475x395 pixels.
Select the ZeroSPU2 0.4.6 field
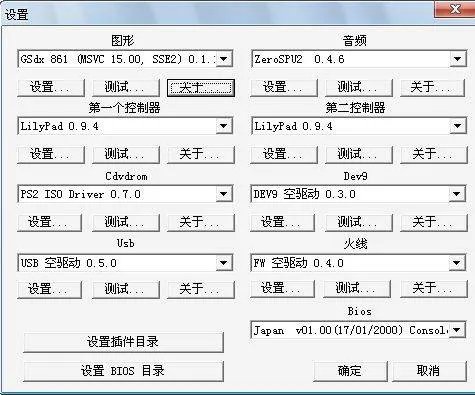(x=358, y=59)
